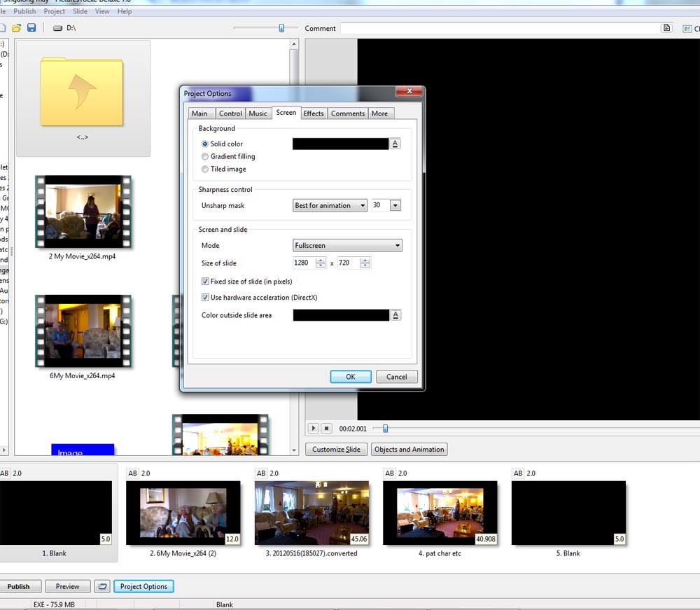Switch to the Comments tab
The height and width of the screenshot is (610, 700).
click(348, 113)
